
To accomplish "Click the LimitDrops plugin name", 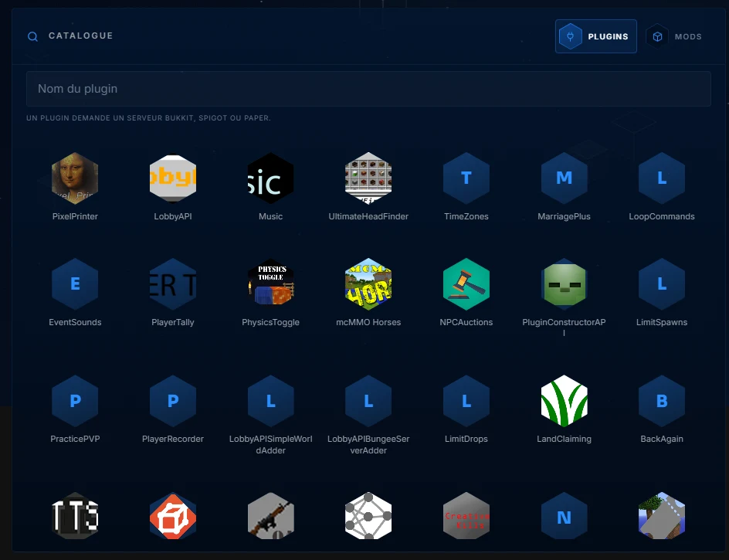I will pyautogui.click(x=466, y=439).
